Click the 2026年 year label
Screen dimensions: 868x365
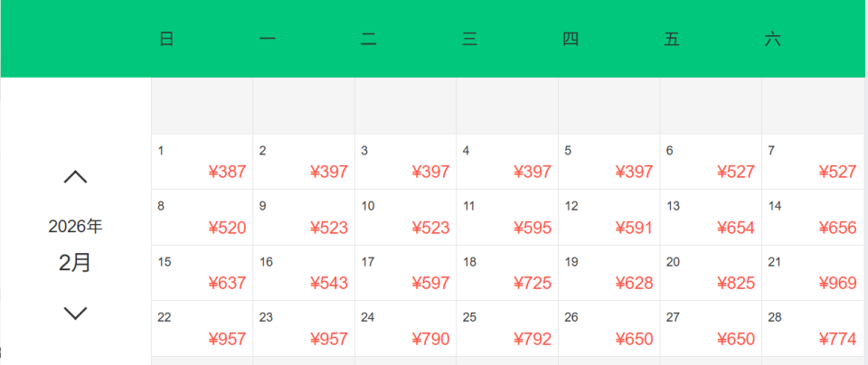[x=75, y=227]
